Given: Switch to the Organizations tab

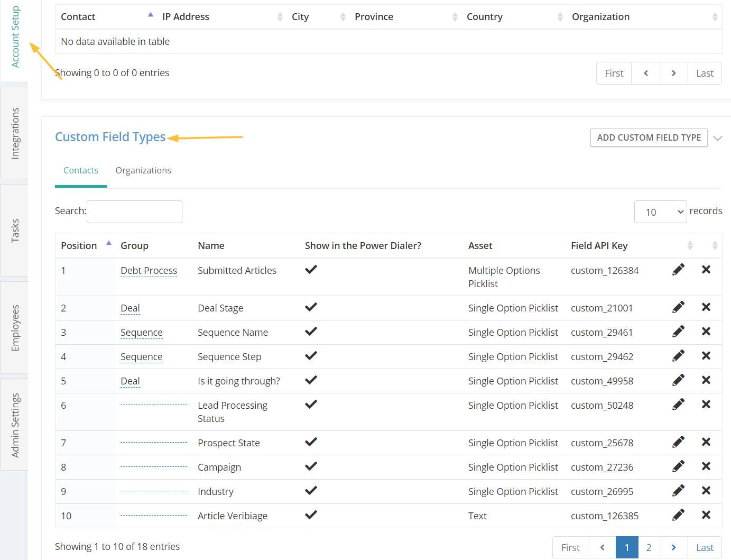Looking at the screenshot, I should point(143,171).
